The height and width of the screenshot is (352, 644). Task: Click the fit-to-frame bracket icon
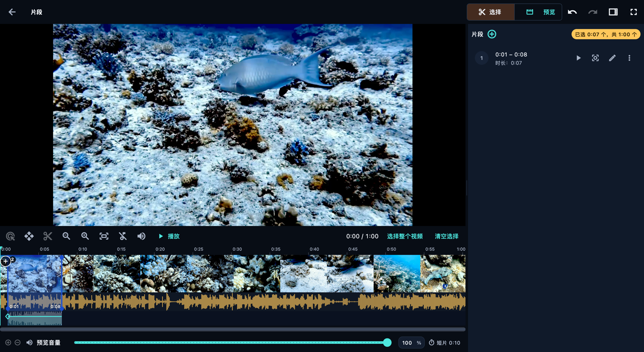(x=104, y=236)
